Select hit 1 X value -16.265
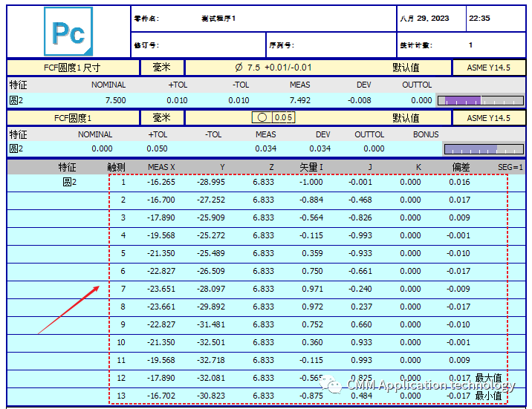This screenshot has height=409, width=532. pos(160,183)
